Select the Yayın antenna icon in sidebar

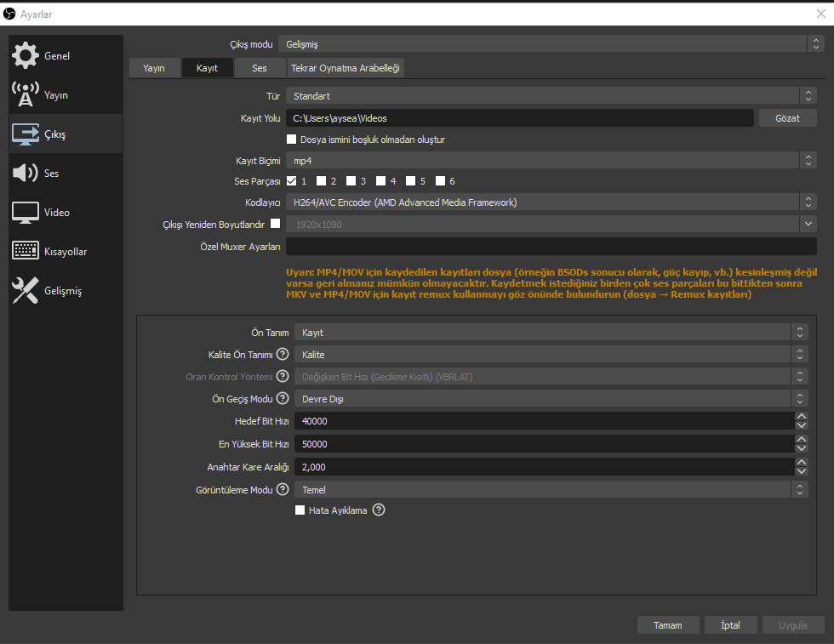[25, 94]
